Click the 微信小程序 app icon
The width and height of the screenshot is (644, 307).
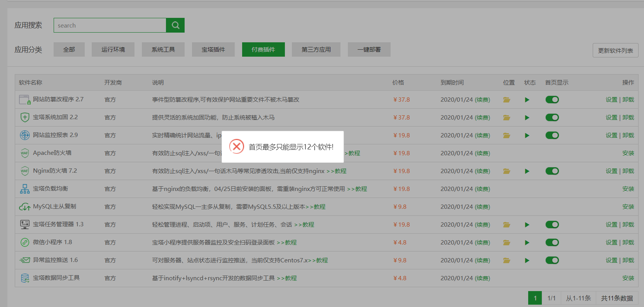25,242
